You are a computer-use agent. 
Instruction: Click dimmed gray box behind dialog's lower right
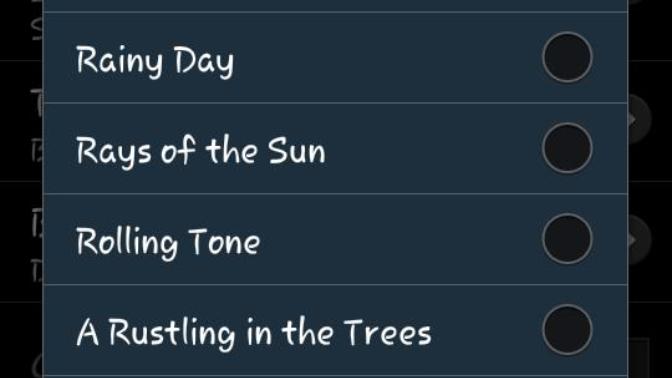(639, 358)
